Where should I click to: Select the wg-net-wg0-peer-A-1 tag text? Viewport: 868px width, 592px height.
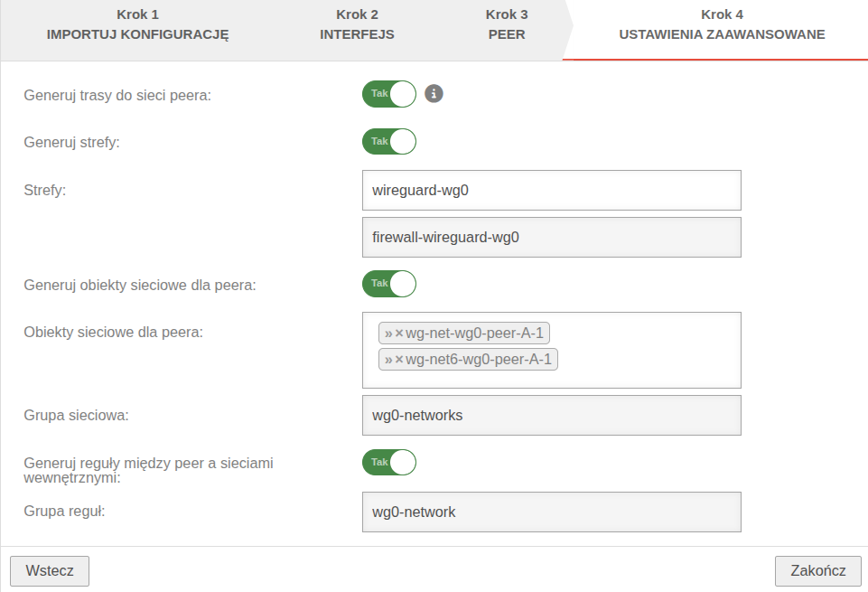[474, 334]
